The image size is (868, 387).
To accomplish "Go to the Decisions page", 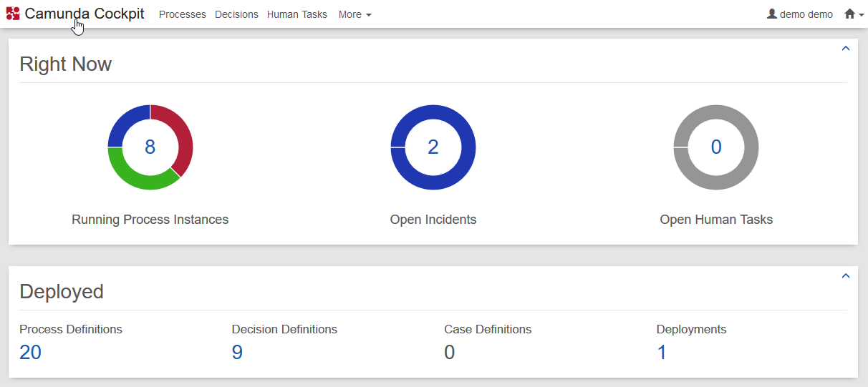I will 236,14.
